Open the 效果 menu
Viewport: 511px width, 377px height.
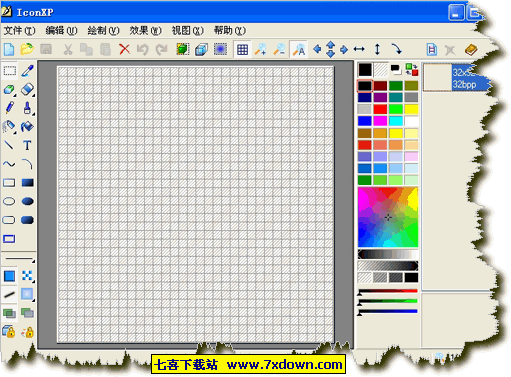click(x=145, y=31)
